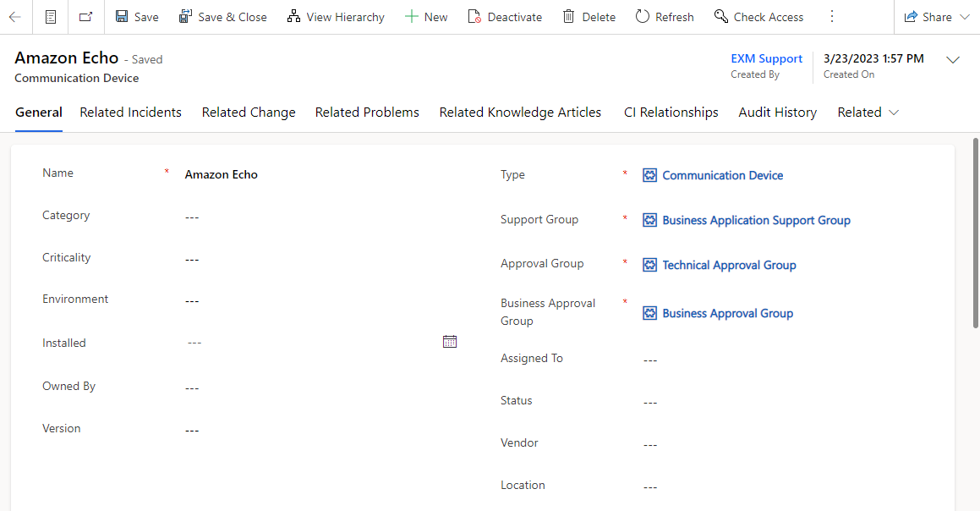Expand the header details chevron
Image resolution: width=980 pixels, height=511 pixels.
click(x=952, y=60)
